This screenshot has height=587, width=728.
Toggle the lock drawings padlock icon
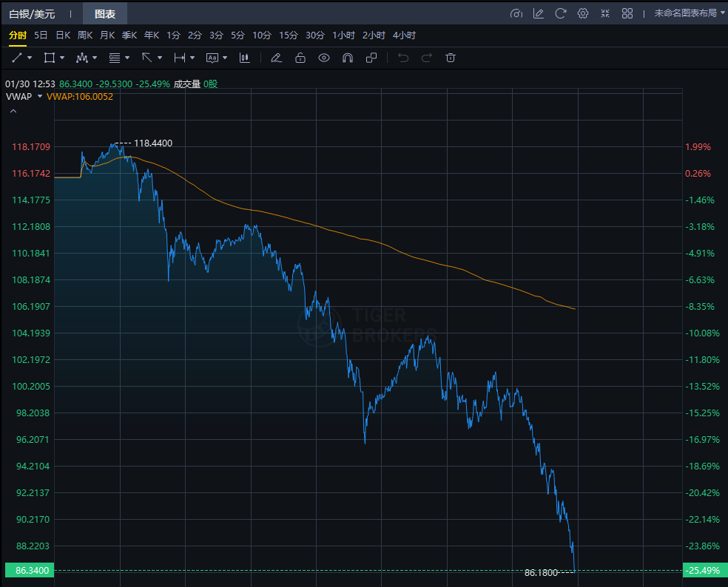pyautogui.click(x=300, y=58)
